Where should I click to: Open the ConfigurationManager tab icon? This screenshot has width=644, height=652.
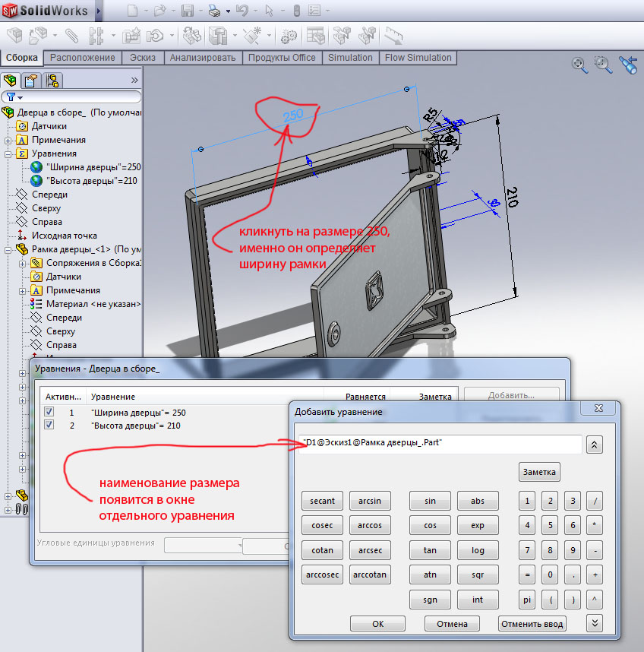(52, 81)
